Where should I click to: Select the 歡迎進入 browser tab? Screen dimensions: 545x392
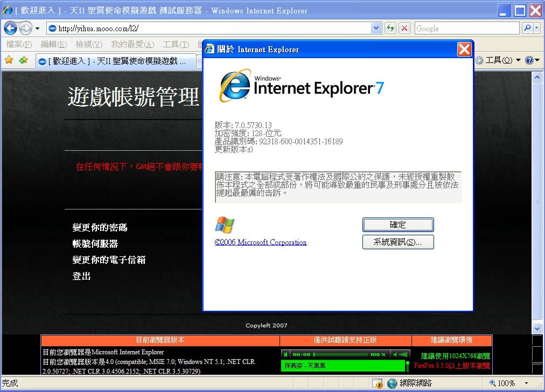(115, 61)
